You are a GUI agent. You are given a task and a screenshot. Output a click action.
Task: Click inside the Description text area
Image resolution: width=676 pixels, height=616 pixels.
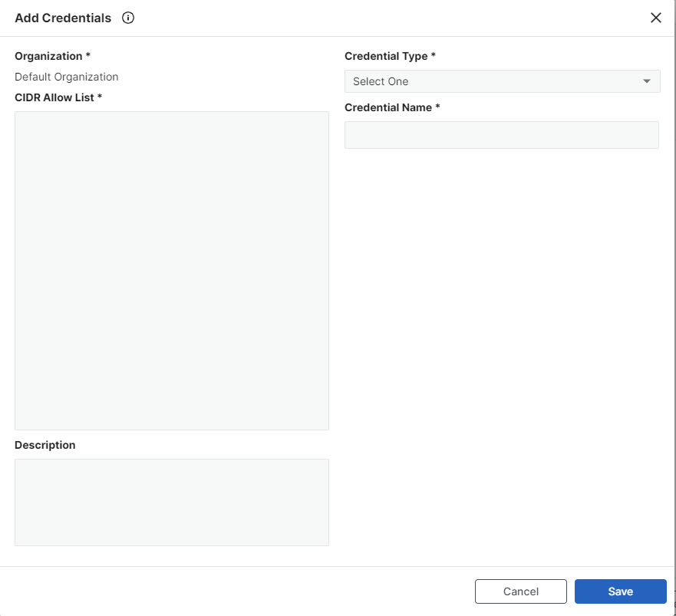click(x=172, y=502)
